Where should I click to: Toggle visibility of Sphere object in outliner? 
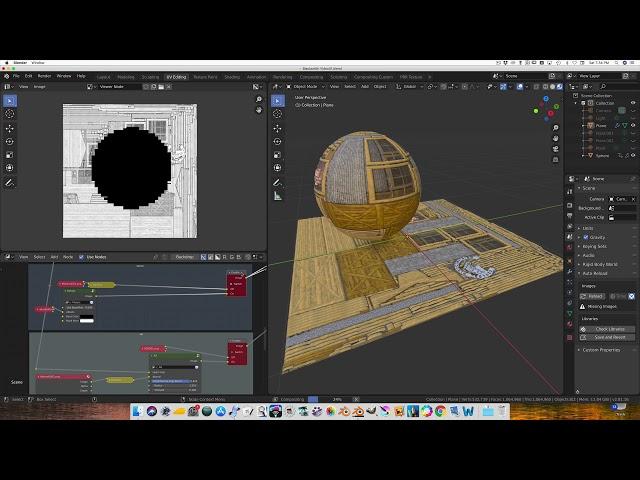pos(633,156)
